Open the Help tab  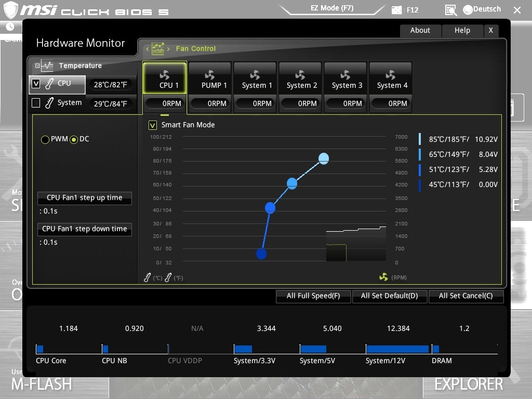pos(462,30)
